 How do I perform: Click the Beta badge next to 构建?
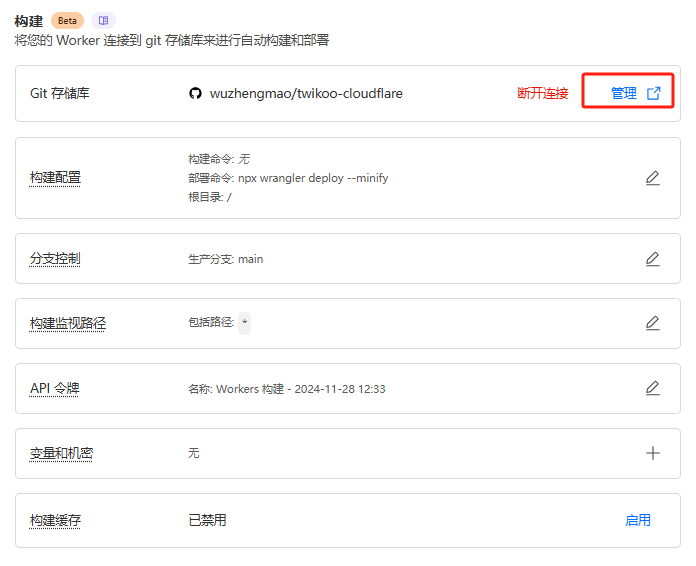tap(67, 20)
